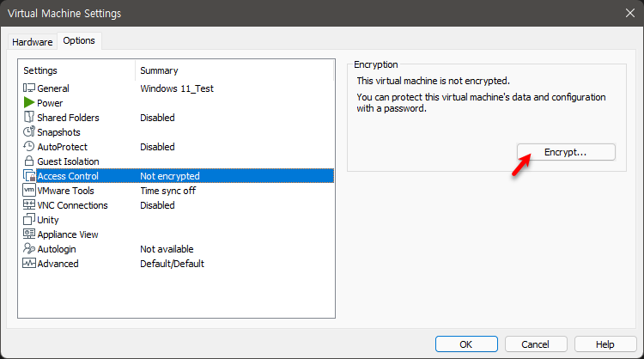Close the Virtual Machine Settings window
Viewport: 644px width, 359px height.
click(630, 13)
